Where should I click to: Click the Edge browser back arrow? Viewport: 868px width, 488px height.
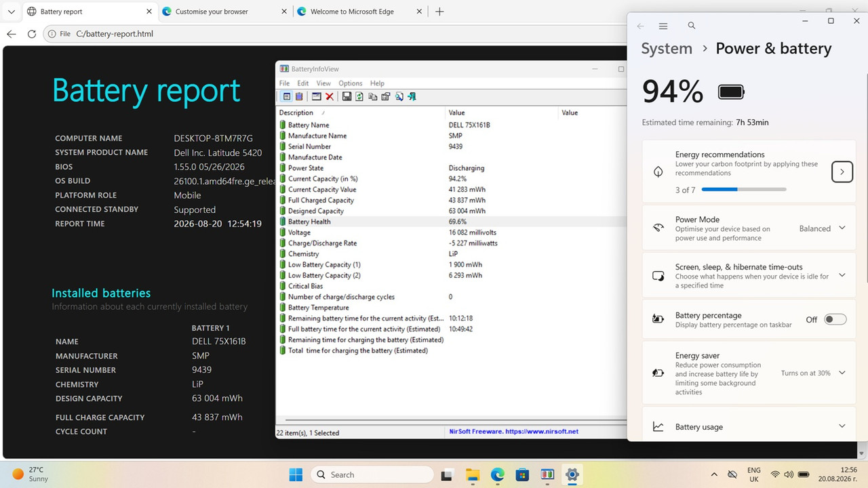pyautogui.click(x=12, y=34)
